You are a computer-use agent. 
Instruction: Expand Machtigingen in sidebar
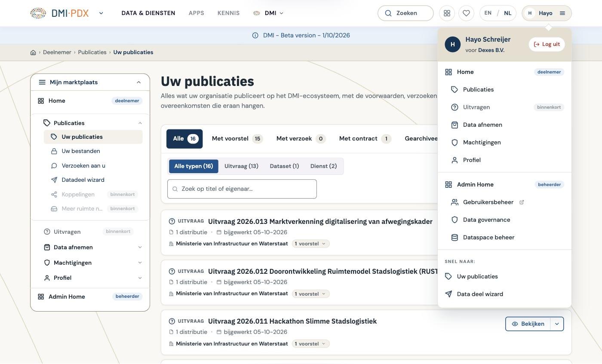coord(140,263)
